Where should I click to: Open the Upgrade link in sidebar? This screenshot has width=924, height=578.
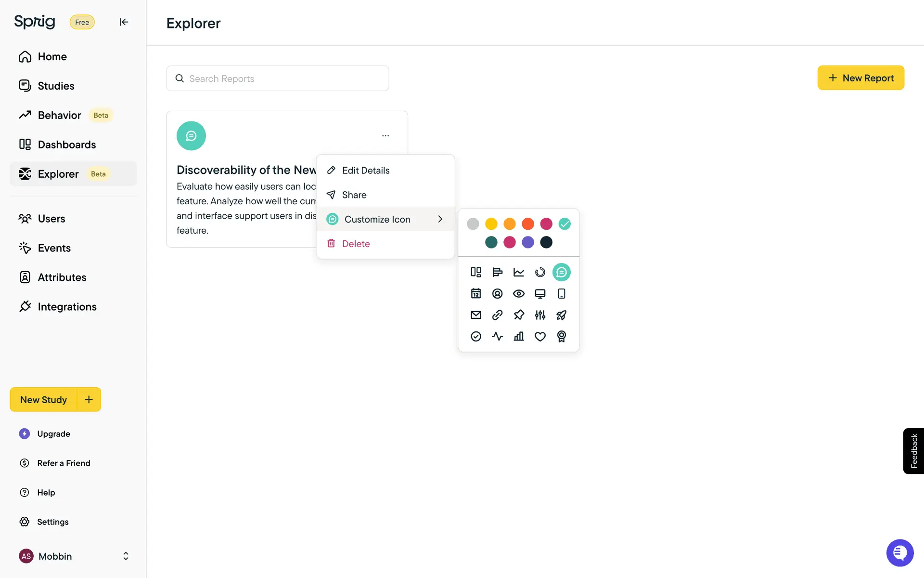pos(53,434)
